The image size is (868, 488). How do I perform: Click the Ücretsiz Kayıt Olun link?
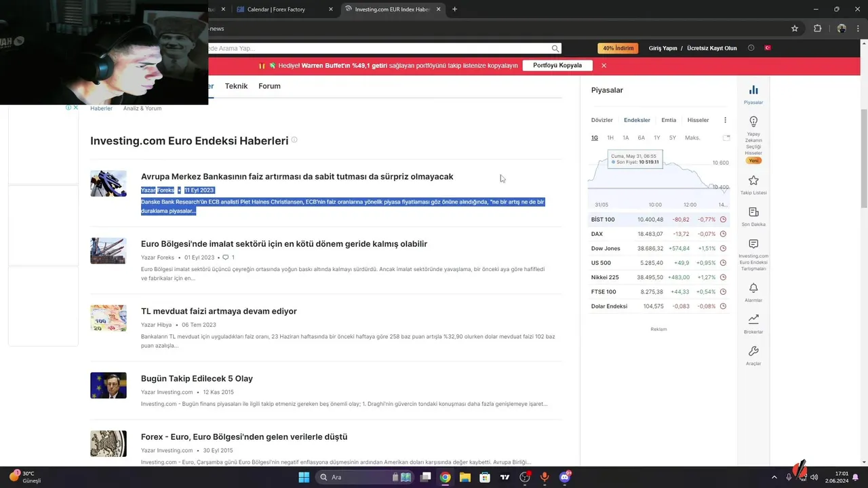point(712,48)
